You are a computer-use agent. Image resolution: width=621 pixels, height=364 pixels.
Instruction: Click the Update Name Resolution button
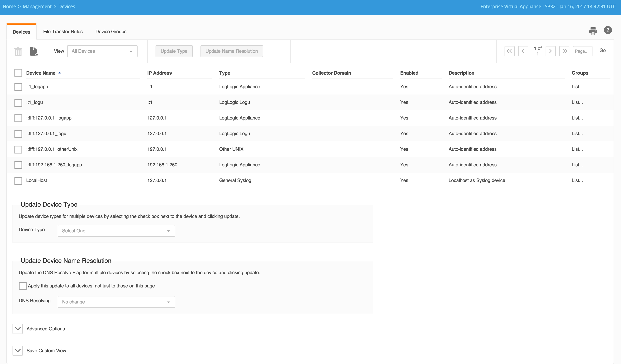231,51
